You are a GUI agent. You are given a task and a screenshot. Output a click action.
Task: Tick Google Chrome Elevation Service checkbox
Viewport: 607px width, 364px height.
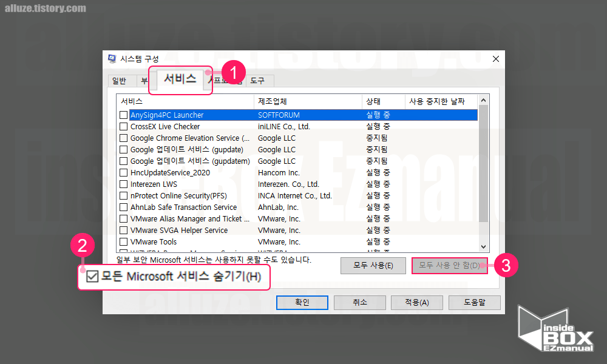click(123, 138)
